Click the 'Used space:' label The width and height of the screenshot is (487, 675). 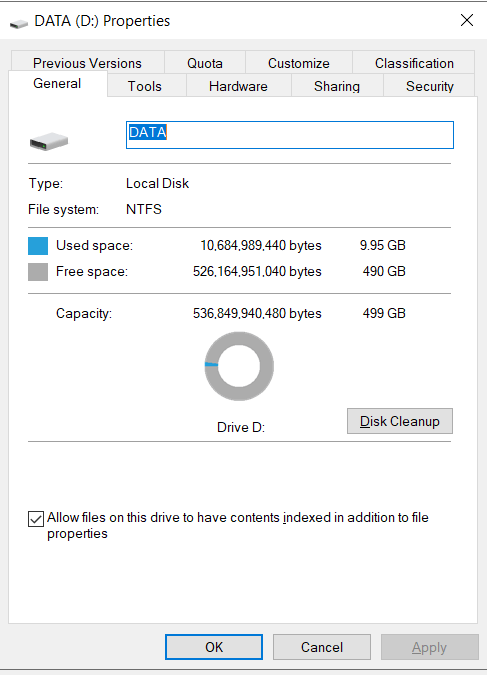95,246
